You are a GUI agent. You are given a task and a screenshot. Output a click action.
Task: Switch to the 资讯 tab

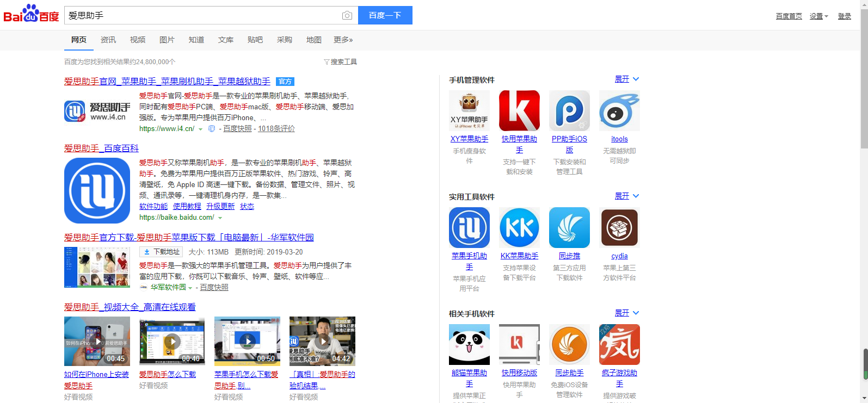108,40
